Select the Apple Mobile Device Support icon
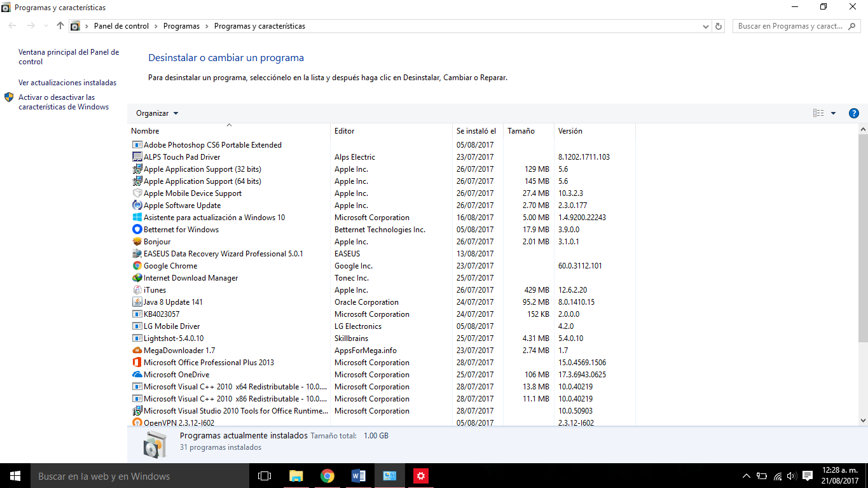The height and width of the screenshot is (488, 868). pyautogui.click(x=137, y=193)
